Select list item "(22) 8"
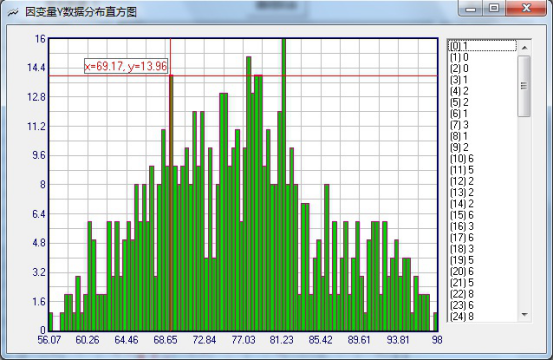 (x=482, y=294)
